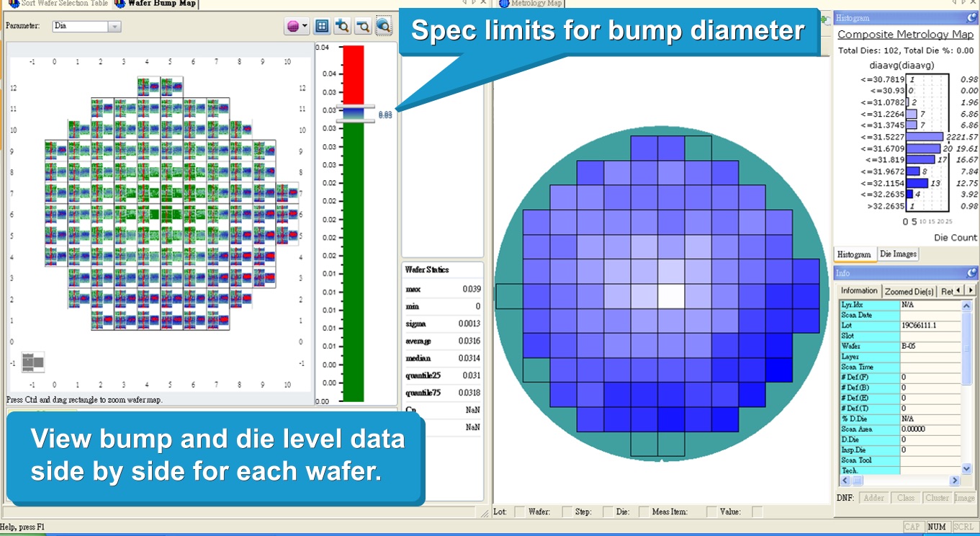Click the Info table scroll-left arrow
Viewport: 980px width, 536px height.
tap(846, 481)
